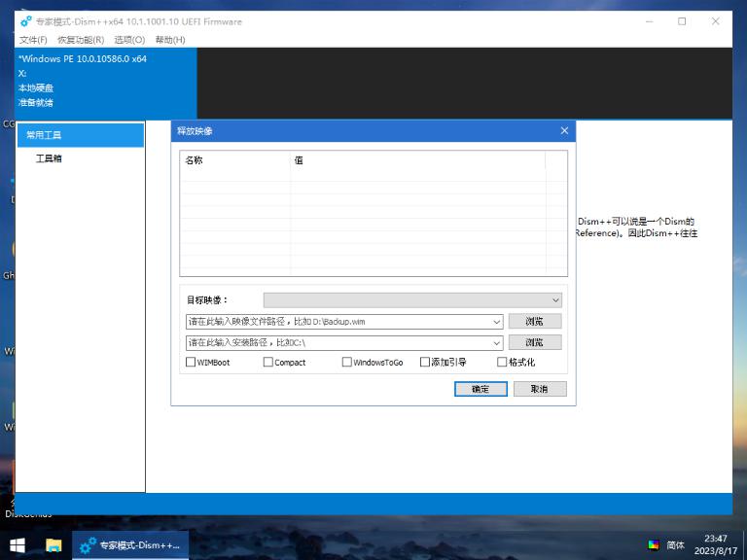The image size is (747, 560).
Task: Expand the image file path history dropdown arrow
Action: tap(496, 322)
